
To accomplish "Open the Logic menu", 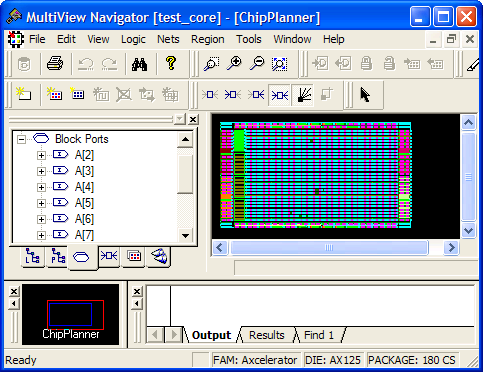I will pyautogui.click(x=133, y=39).
